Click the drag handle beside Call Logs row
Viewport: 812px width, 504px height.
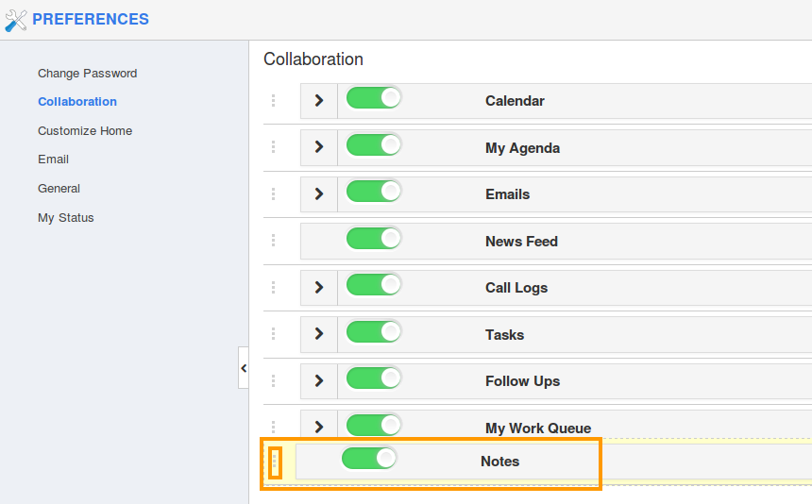274,288
